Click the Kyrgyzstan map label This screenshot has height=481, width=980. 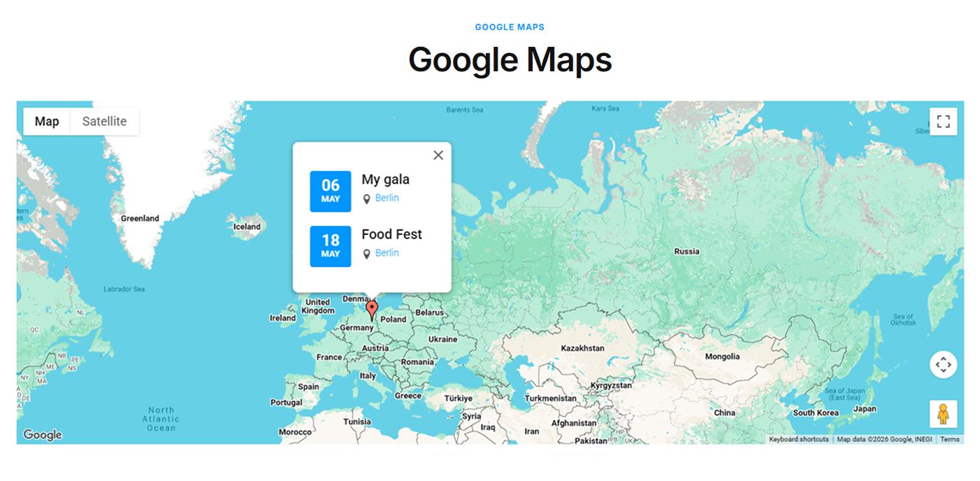tap(610, 385)
